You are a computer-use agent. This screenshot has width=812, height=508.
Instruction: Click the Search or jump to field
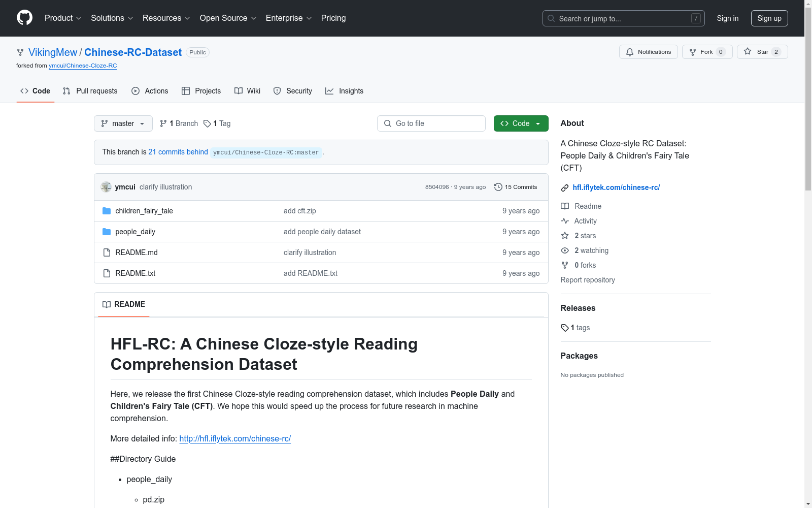click(624, 18)
